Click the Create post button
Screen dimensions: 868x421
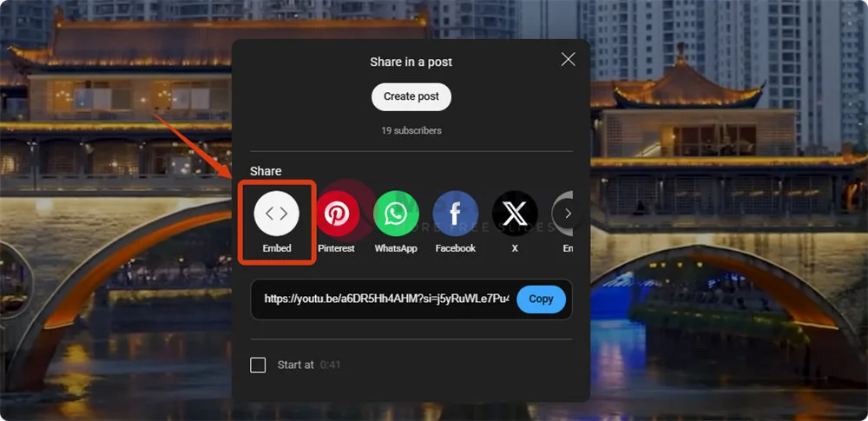pos(411,96)
